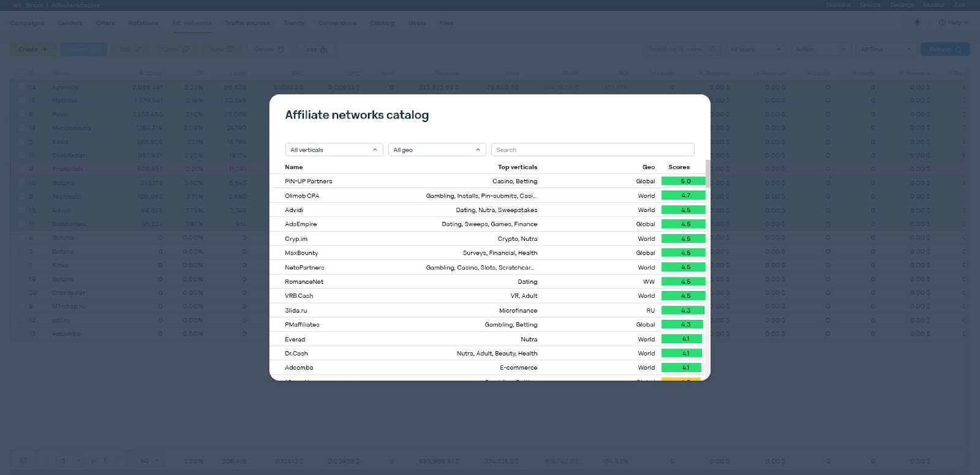Click the 4.7 score of Olimob CPA
980x475 pixels.
point(684,196)
